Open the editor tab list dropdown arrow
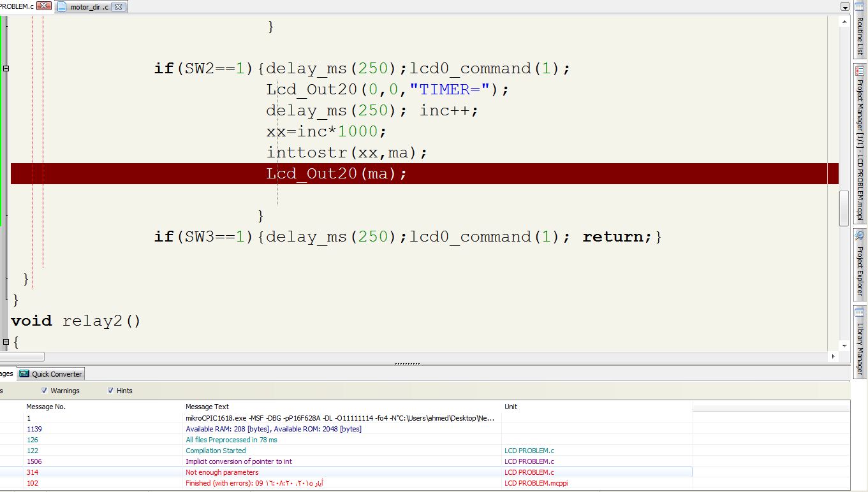The height and width of the screenshot is (492, 868). 845,7
